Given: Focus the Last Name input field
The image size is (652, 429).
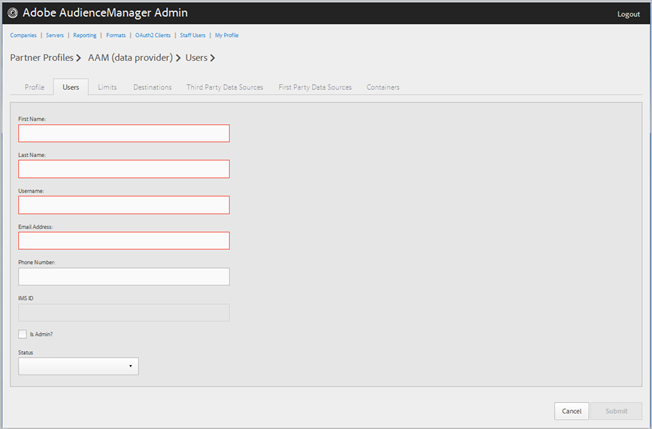Looking at the screenshot, I should click(x=124, y=169).
